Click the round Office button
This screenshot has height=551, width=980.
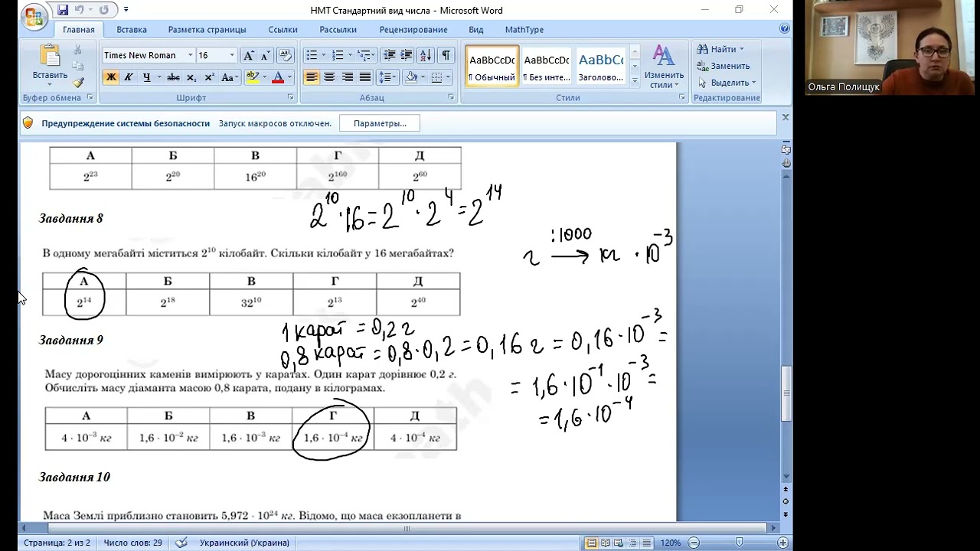(x=34, y=17)
